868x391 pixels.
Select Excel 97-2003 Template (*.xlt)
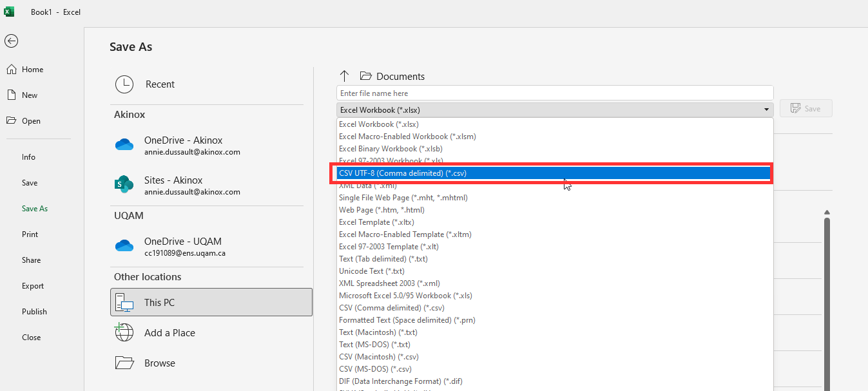coord(555,247)
